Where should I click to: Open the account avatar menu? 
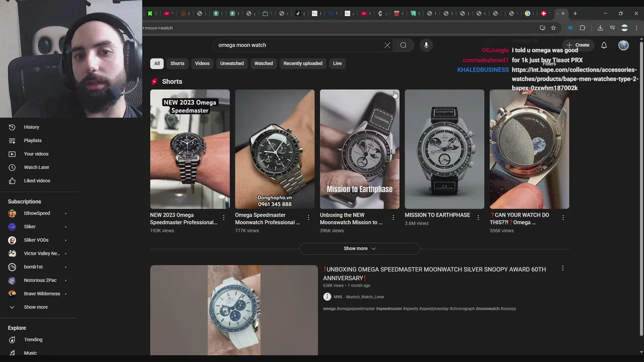pos(623,45)
